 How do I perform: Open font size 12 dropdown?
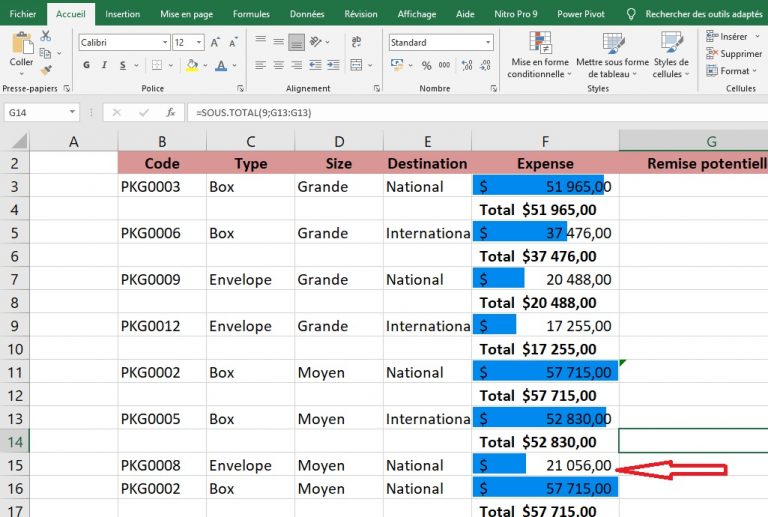[199, 43]
